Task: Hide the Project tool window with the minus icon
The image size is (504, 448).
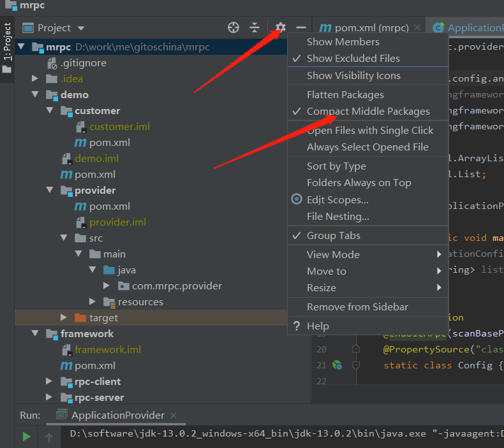Action: 301,27
